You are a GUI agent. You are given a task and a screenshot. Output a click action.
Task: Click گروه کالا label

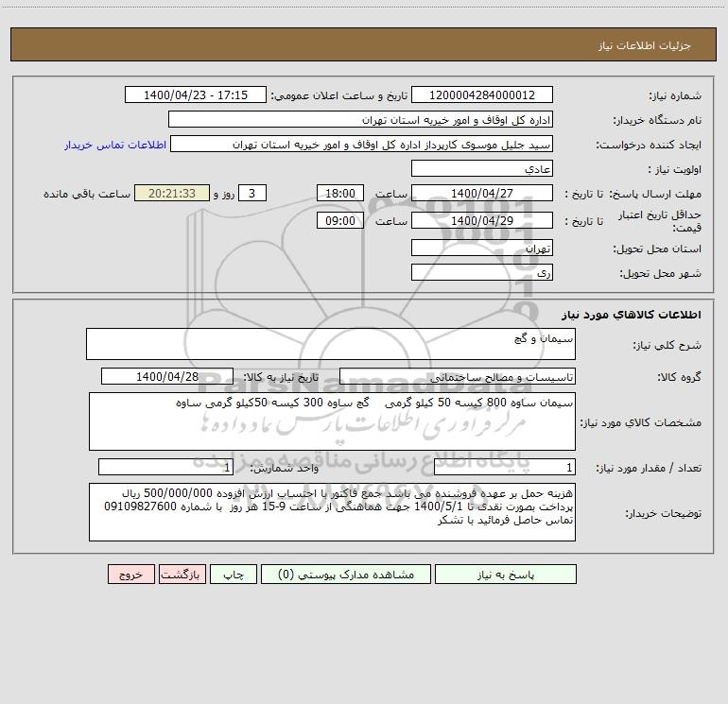[x=680, y=377]
